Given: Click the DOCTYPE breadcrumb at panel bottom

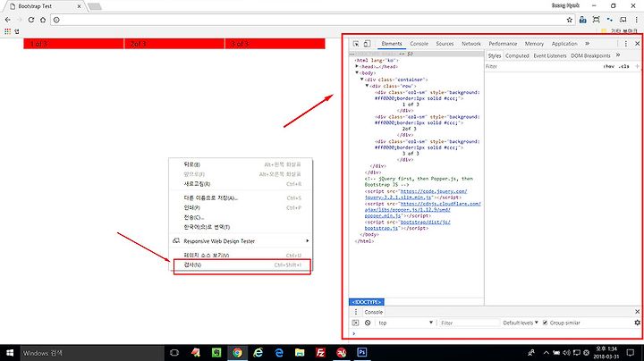Looking at the screenshot, I should 367,301.
